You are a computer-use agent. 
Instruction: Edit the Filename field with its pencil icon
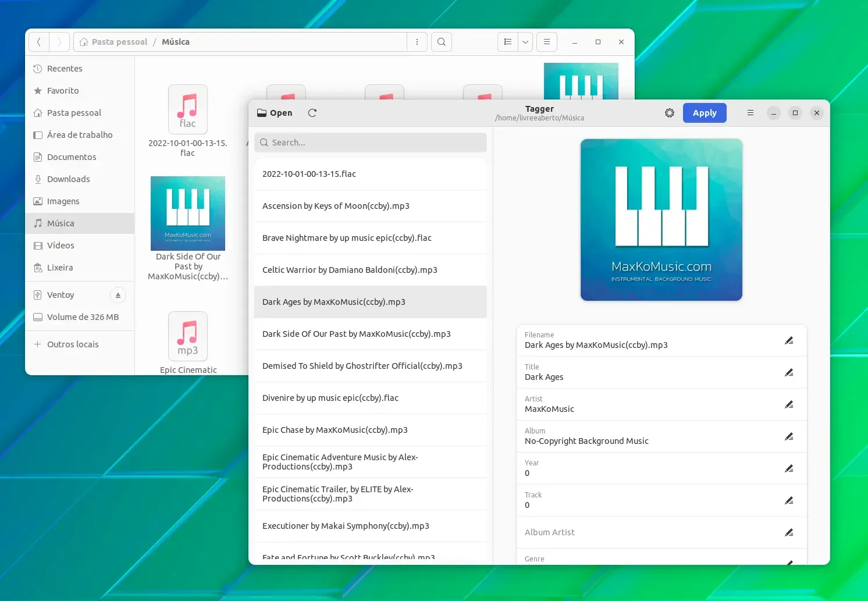789,340
